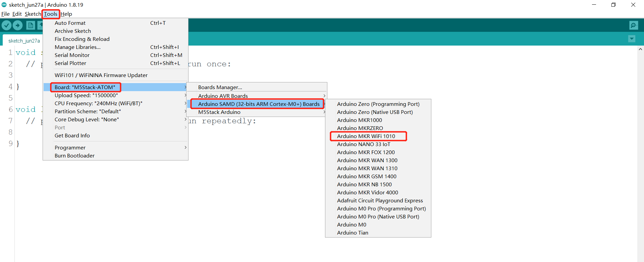Screen dimensions: 644x262
Task: Click the Upload arrow toolbar icon
Action: pyautogui.click(x=17, y=25)
